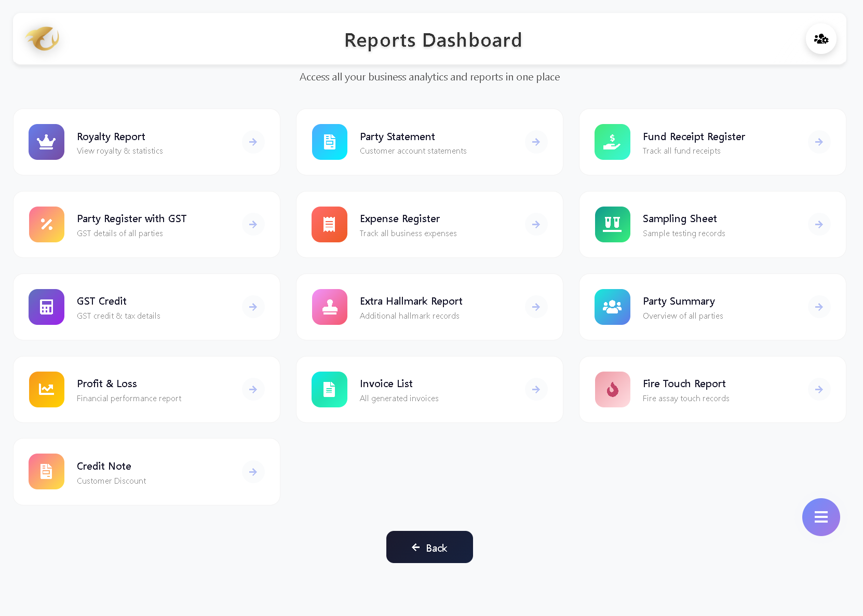Open the floating hamburger menu button

pyautogui.click(x=820, y=517)
